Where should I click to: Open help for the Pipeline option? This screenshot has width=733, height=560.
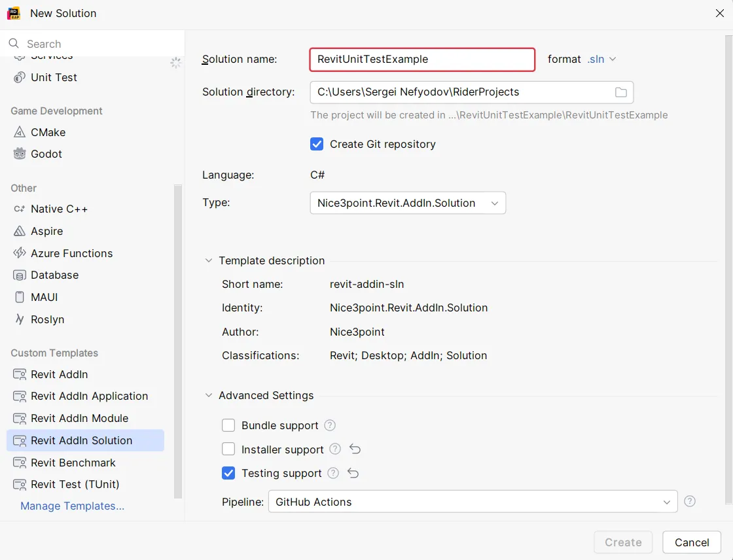[x=690, y=501]
